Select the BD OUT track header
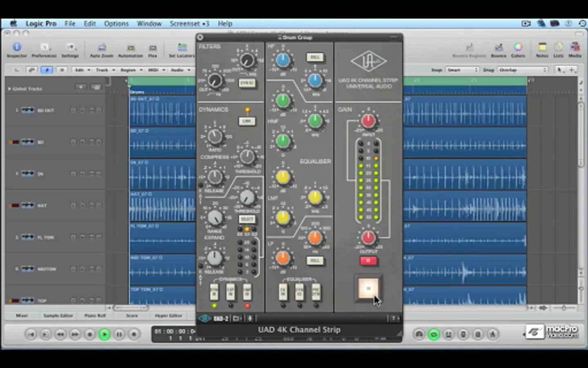The height and width of the screenshot is (368, 588). [46, 110]
